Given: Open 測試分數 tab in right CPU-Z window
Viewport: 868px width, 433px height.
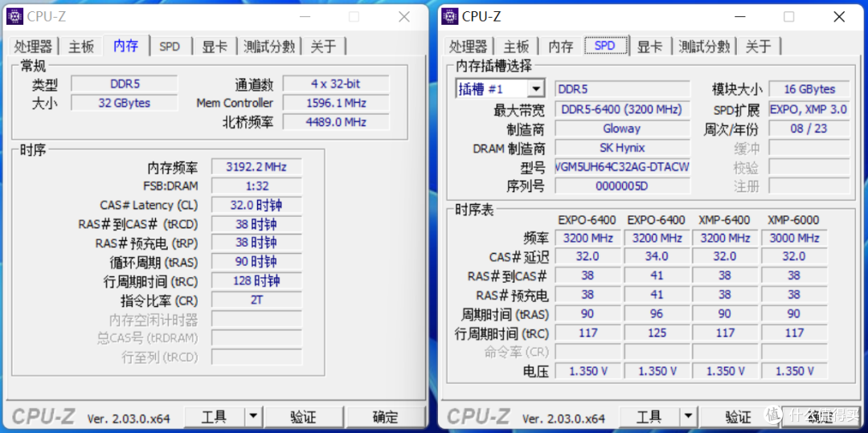Looking at the screenshot, I should [x=704, y=47].
